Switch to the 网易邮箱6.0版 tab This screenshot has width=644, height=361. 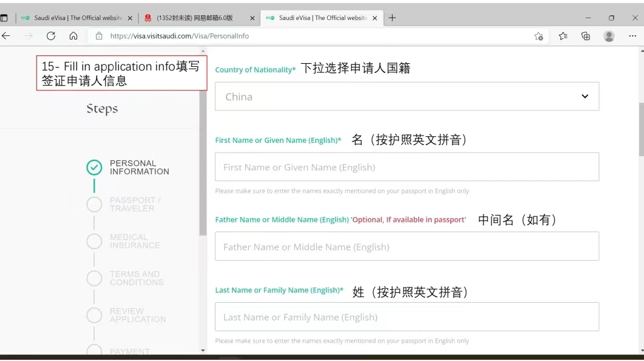(199, 18)
